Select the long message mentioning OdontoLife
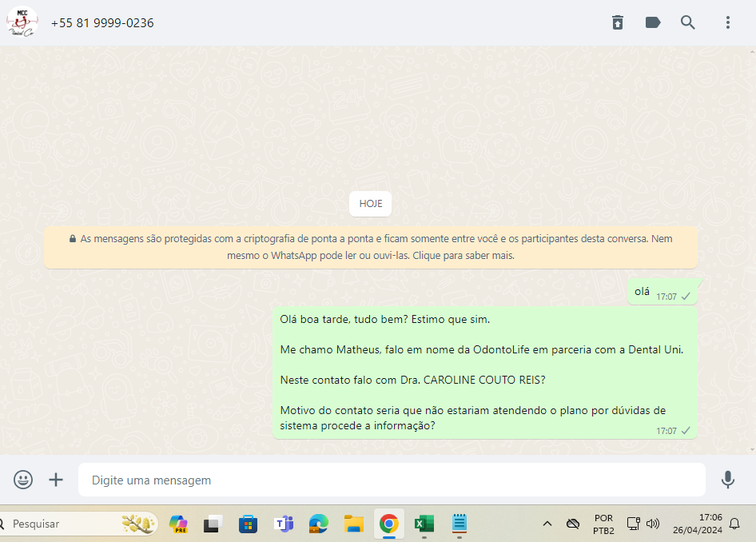 tap(485, 373)
